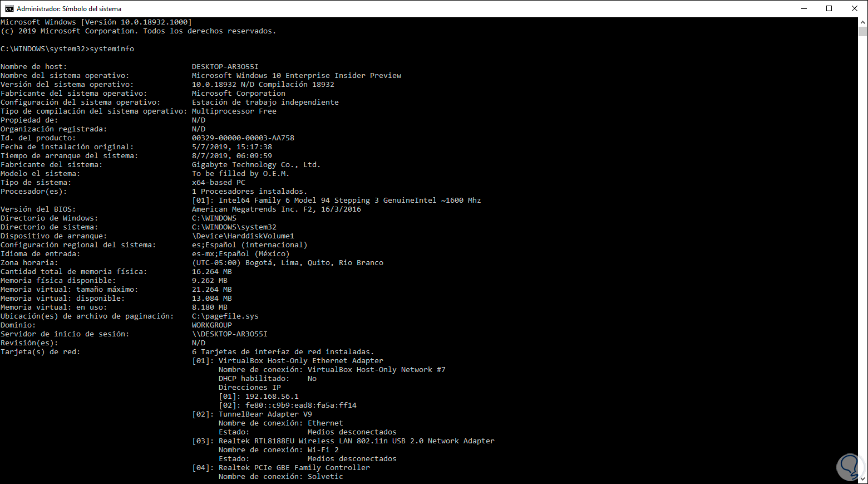This screenshot has width=868, height=484.
Task: Click the total physical memory '16.264 MB'
Action: click(212, 272)
